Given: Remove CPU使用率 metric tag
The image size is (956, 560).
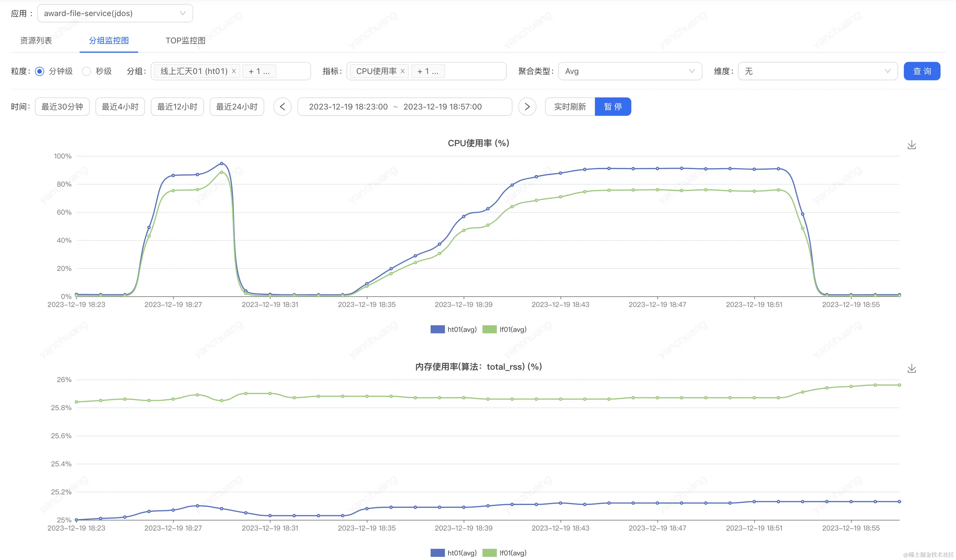Looking at the screenshot, I should click(402, 71).
